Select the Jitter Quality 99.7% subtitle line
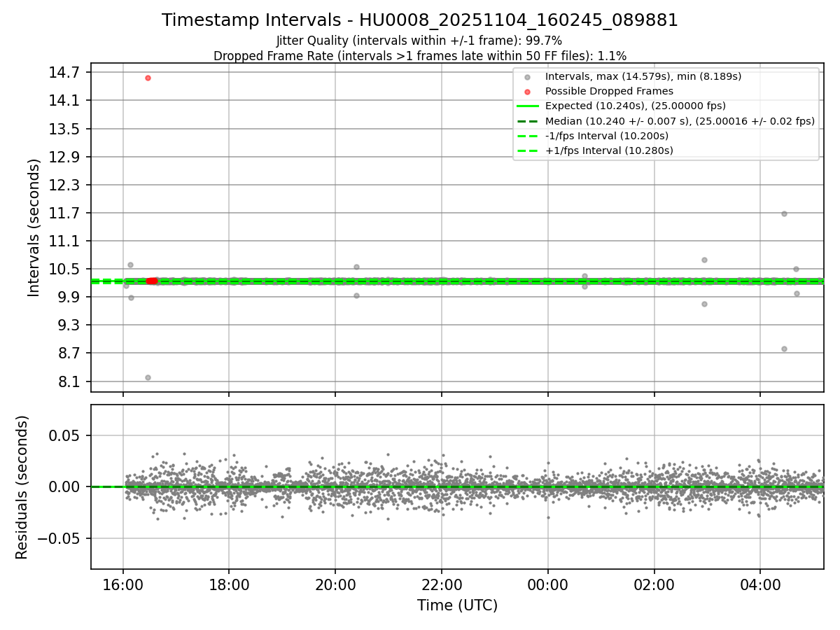Image resolution: width=840 pixels, height=630 pixels. point(419,41)
